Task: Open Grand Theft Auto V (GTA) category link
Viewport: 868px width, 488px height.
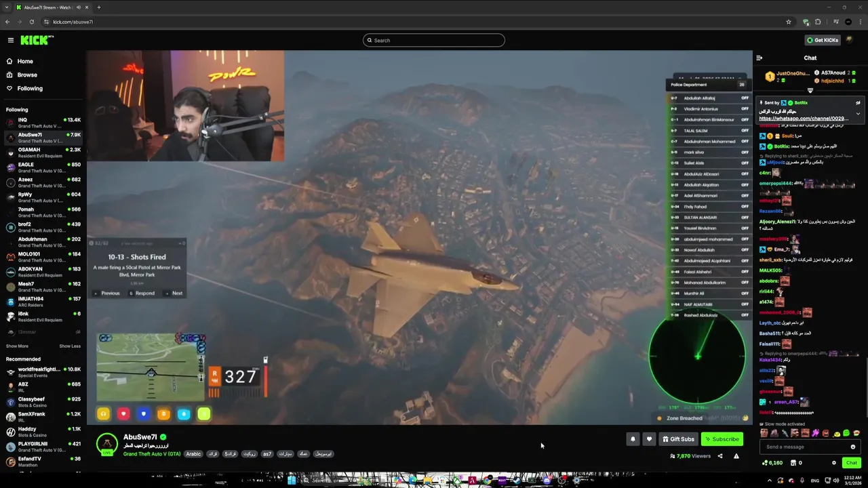Action: pos(152,454)
